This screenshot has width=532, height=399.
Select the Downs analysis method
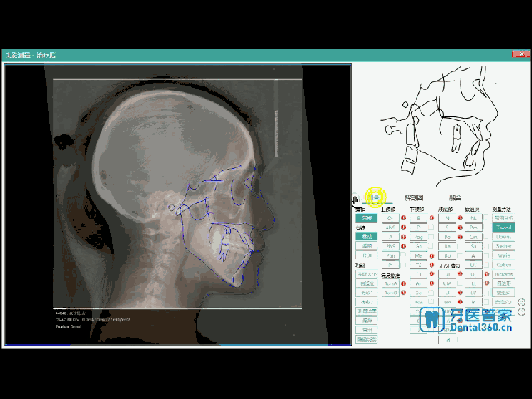pos(504,236)
